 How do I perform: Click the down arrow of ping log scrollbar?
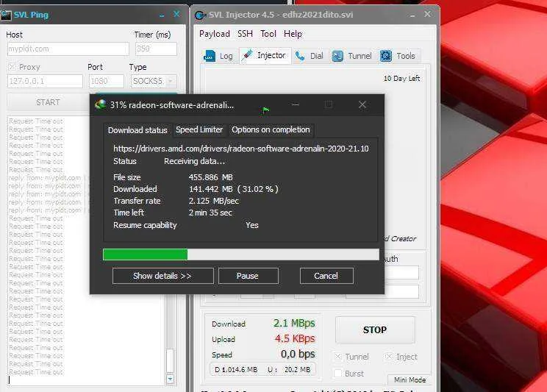click(171, 379)
